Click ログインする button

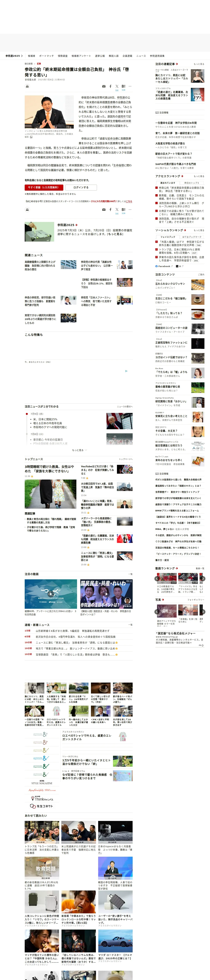coord(81,188)
